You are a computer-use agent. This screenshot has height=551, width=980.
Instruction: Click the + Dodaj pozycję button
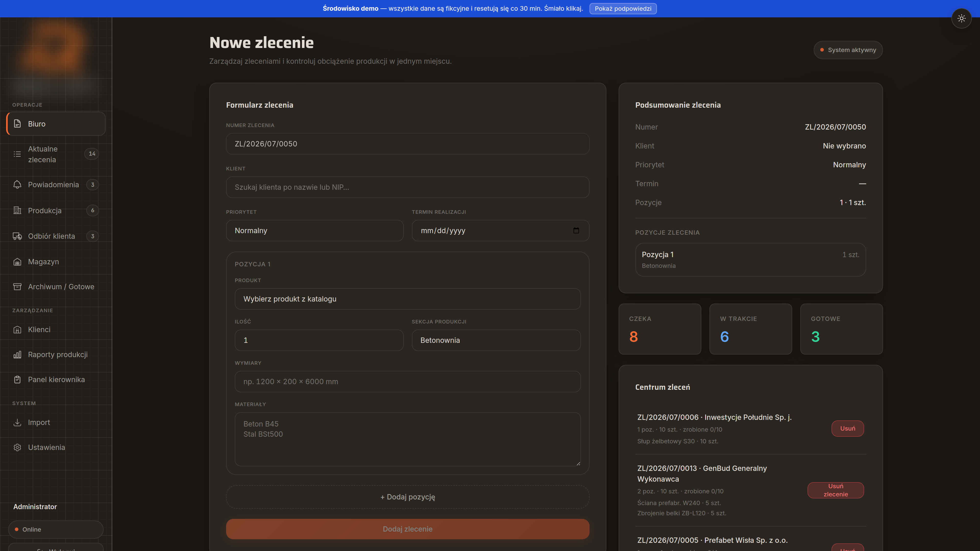tap(408, 497)
